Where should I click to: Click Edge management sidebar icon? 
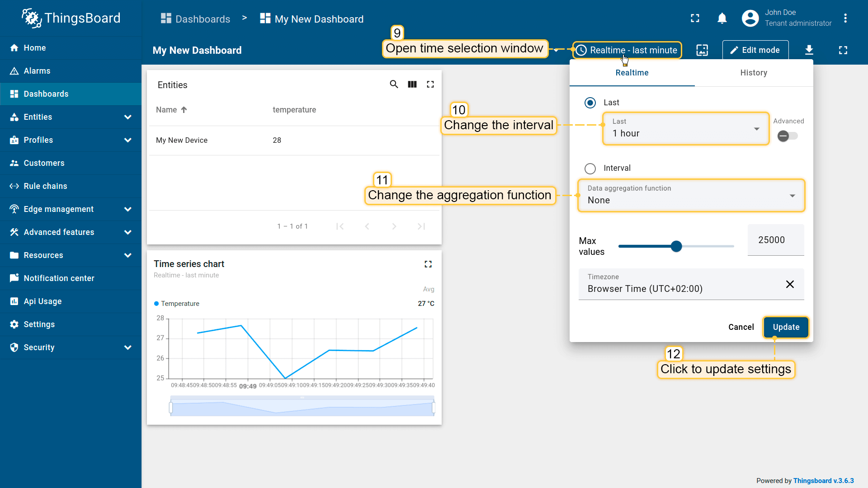[x=14, y=209]
